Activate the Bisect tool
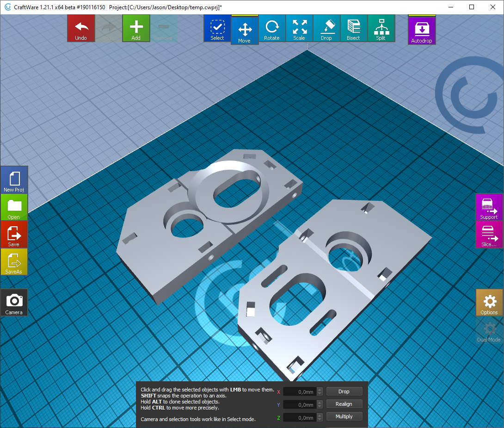This screenshot has height=428, width=504. pos(354,29)
